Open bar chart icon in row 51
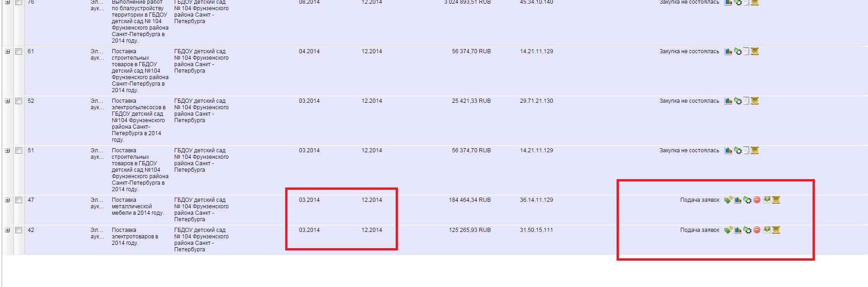868x287 pixels. [x=728, y=150]
